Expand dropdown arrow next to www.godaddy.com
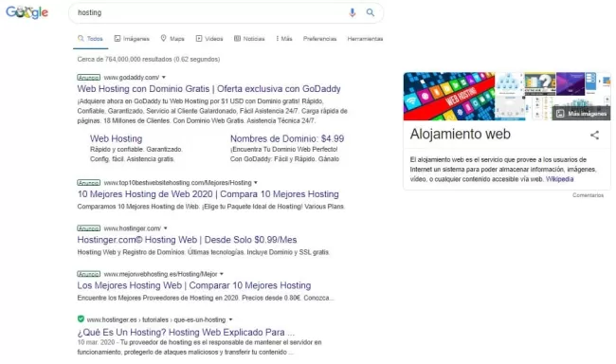Image resolution: width=616 pixels, height=364 pixels. [x=164, y=78]
